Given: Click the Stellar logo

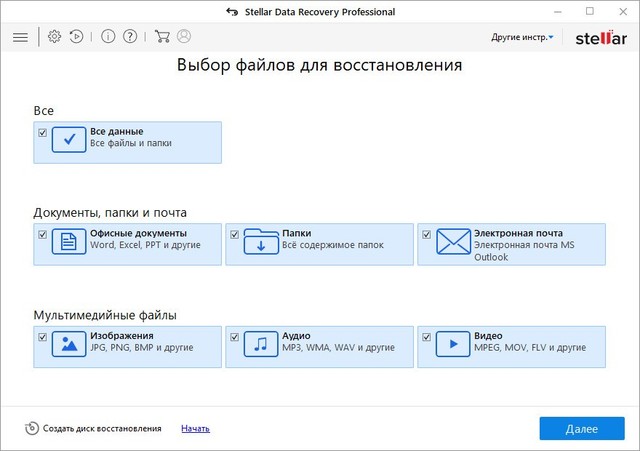Looking at the screenshot, I should [600, 37].
